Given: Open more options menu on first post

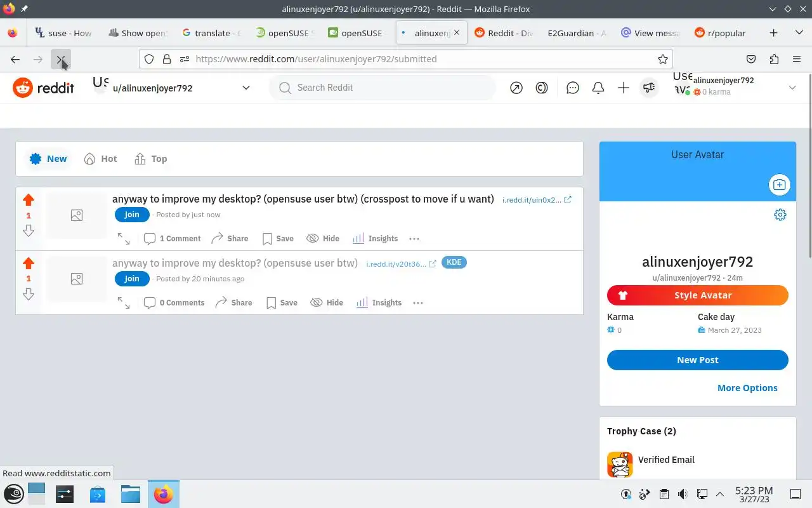Looking at the screenshot, I should [414, 239].
